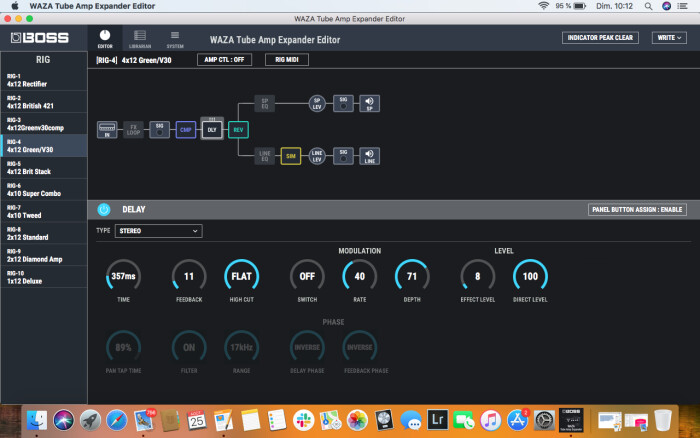
Task: Select the REV reverb block
Action: click(x=238, y=130)
